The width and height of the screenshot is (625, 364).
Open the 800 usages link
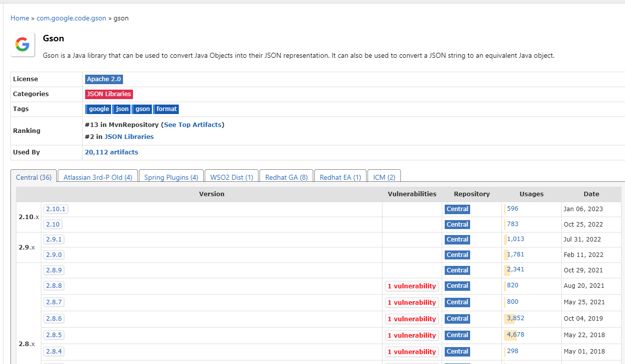click(x=512, y=302)
